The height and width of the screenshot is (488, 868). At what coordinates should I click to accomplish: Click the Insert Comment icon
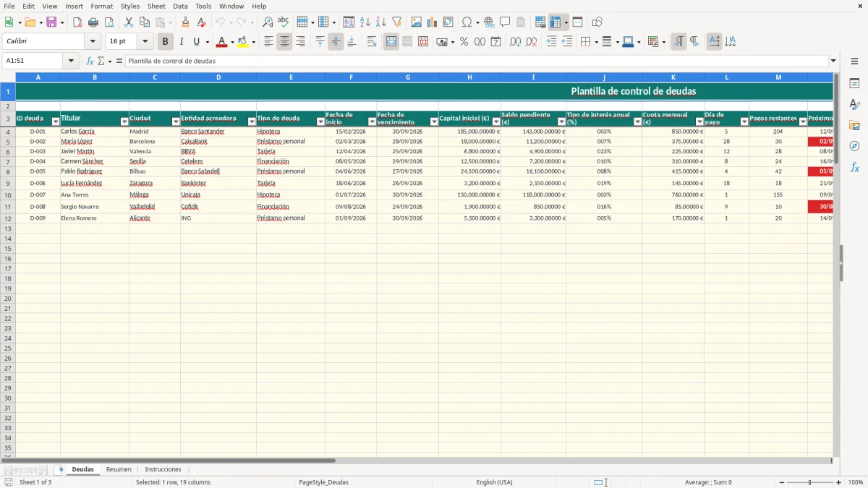505,22
